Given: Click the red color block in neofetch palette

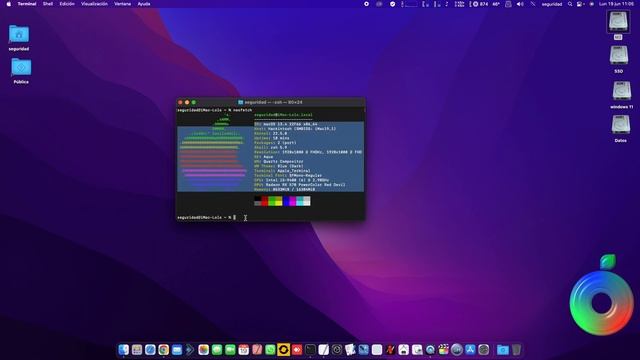Looking at the screenshot, I should [264, 201].
